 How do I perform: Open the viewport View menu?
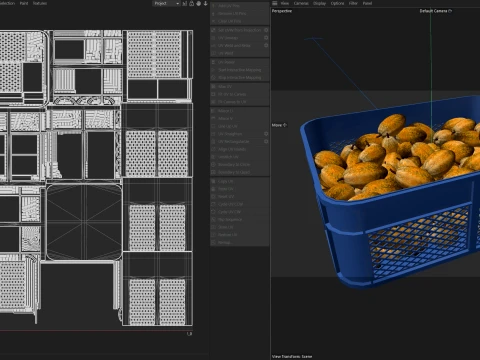(285, 3)
